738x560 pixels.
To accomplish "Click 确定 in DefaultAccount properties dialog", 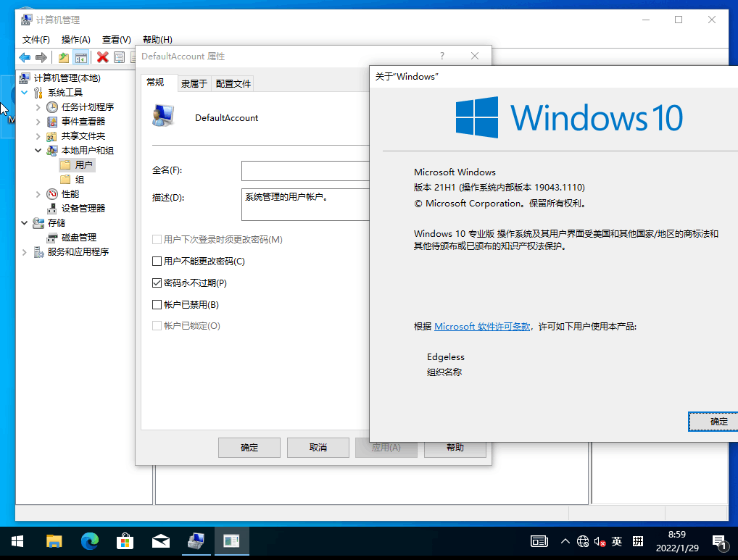I will 249,448.
